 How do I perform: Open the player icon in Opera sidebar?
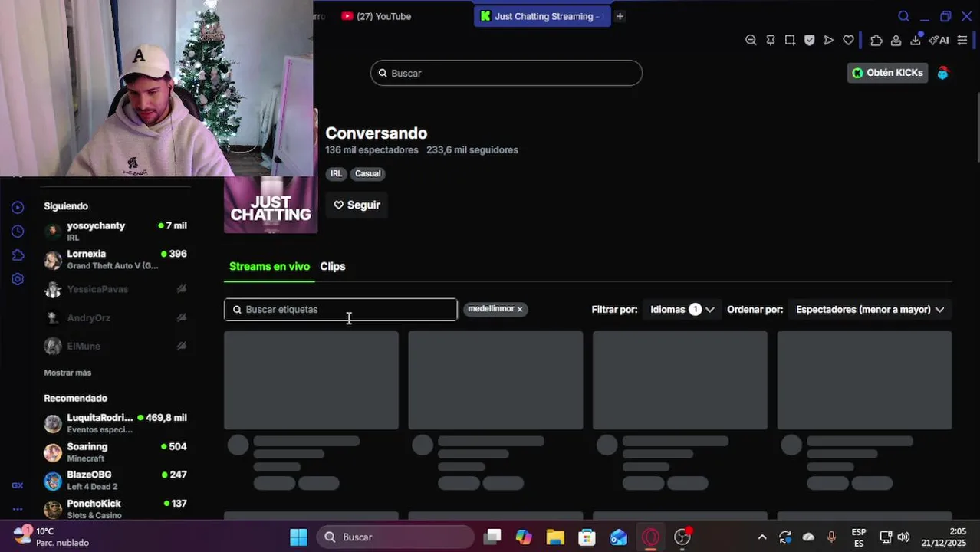click(x=18, y=207)
